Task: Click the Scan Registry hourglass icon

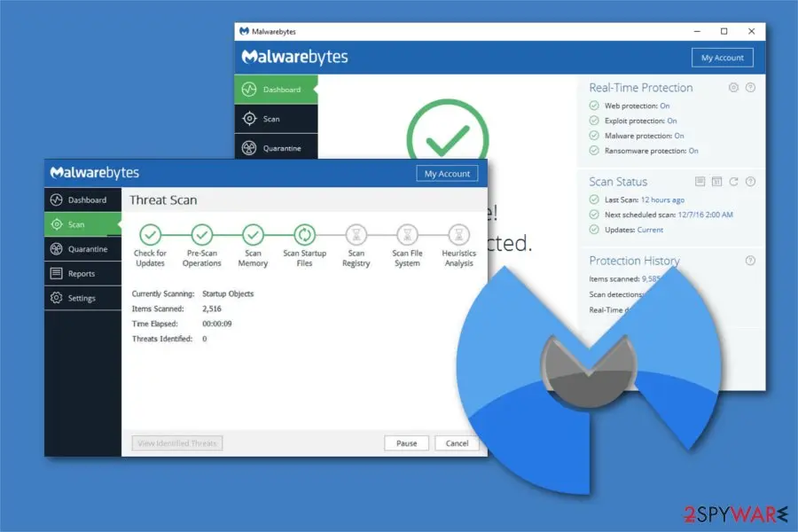Action: tap(356, 235)
